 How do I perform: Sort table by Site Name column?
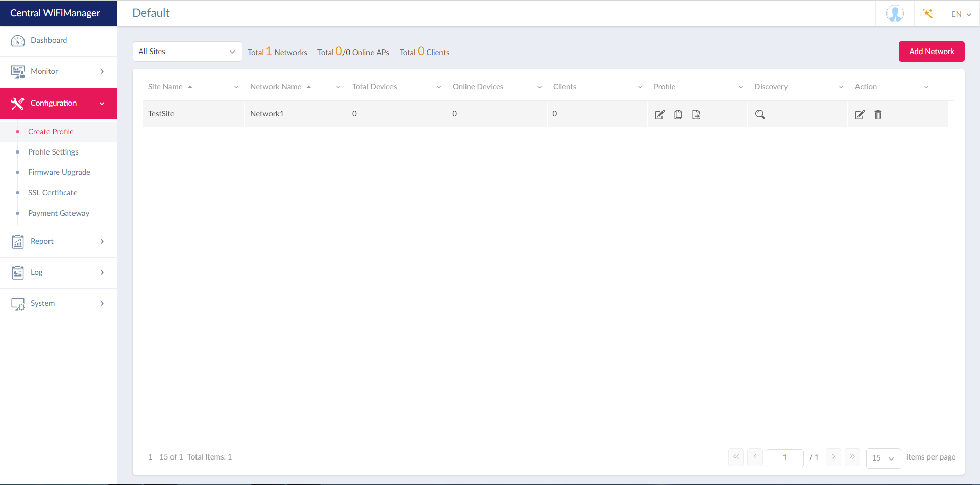click(x=165, y=87)
